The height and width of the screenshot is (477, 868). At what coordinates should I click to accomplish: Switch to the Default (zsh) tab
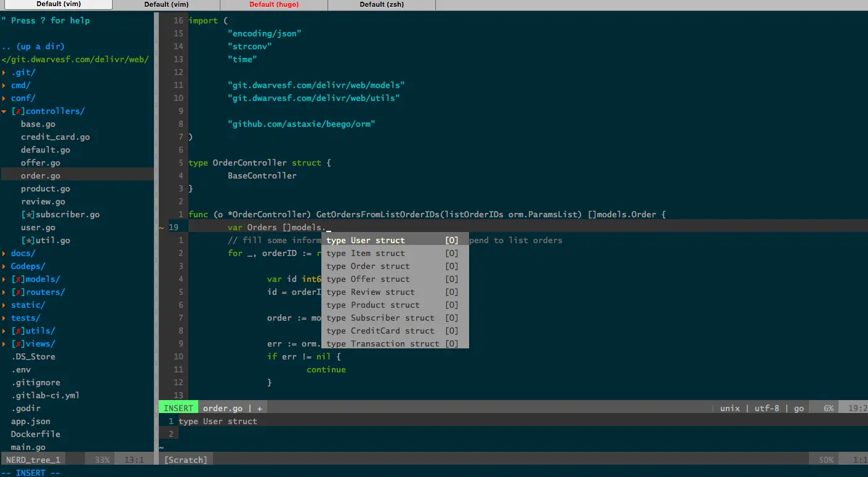click(382, 4)
